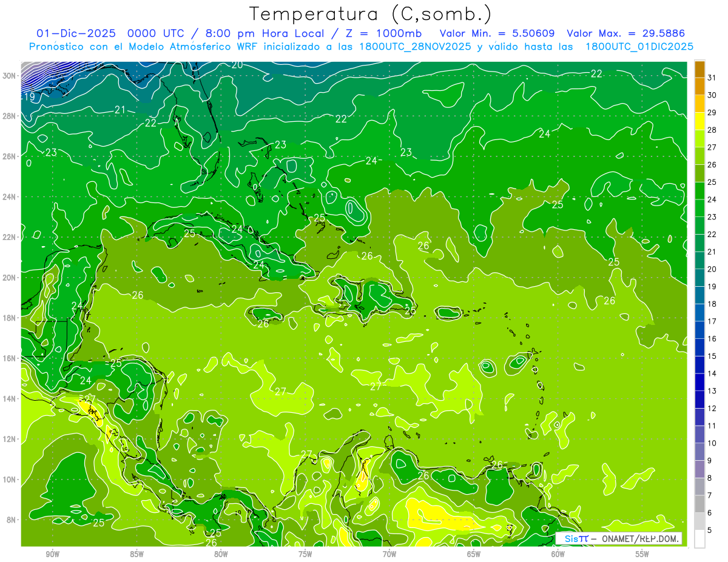Viewport: 728px width, 562px height.
Task: Click the colorbar scale label "27"
Action: click(x=712, y=147)
